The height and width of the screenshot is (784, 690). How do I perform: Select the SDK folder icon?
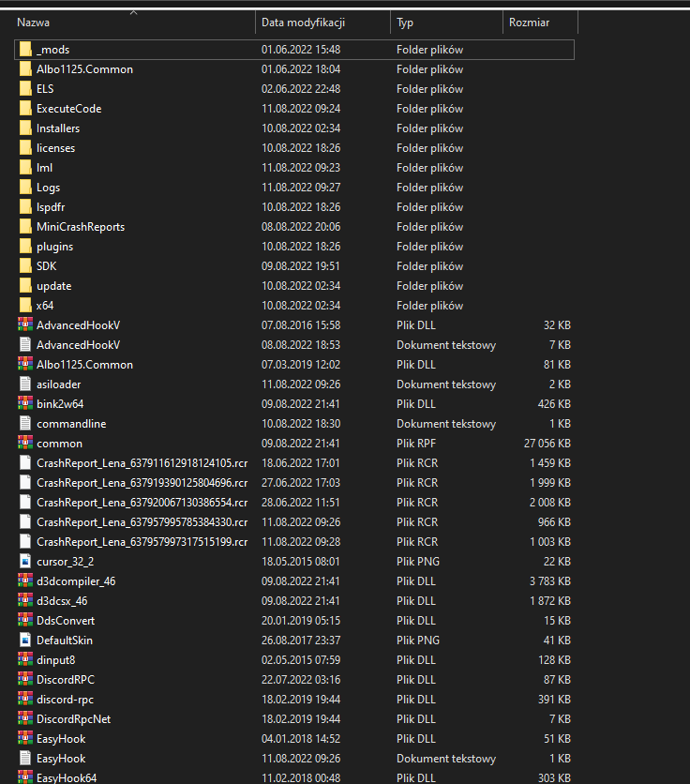tap(25, 266)
